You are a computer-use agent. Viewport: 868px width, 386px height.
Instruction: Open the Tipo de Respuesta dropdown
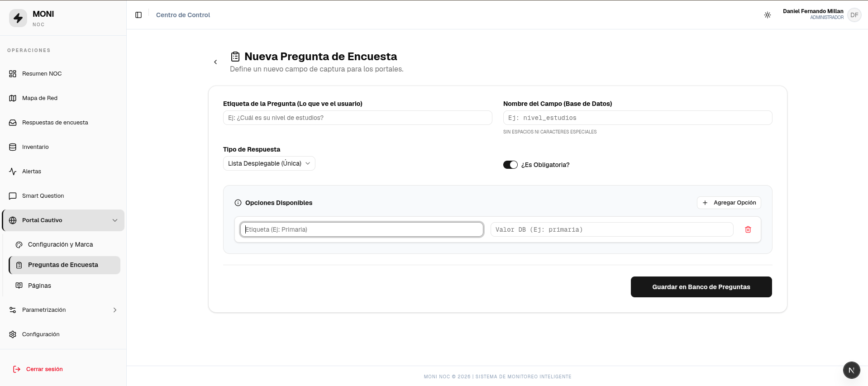point(269,163)
